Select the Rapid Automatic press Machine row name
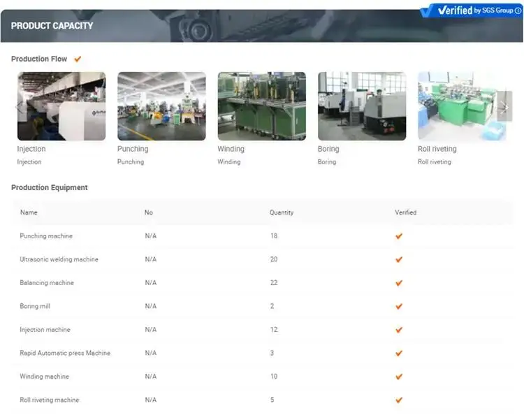Image resolution: width=524 pixels, height=420 pixels. (65, 353)
